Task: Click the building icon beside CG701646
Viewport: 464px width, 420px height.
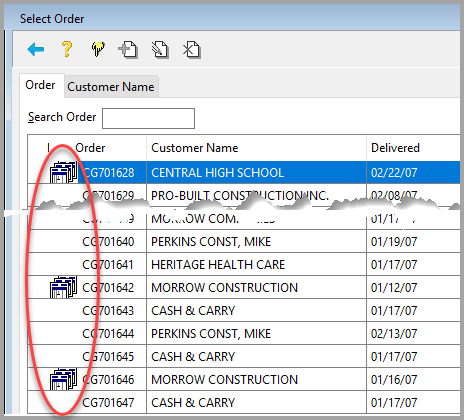Action: 63,379
